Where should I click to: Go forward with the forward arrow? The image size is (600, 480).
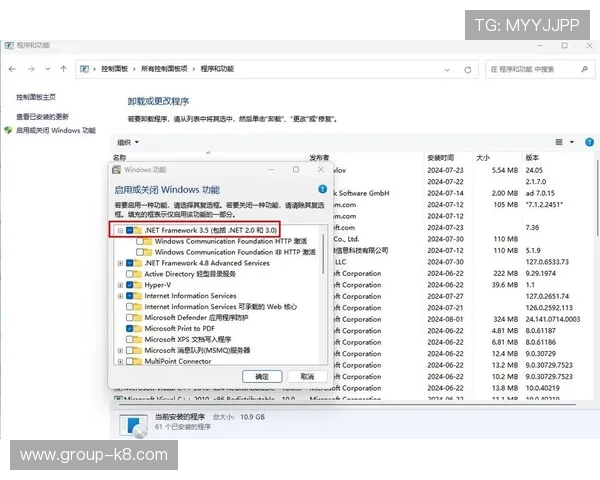[31, 69]
